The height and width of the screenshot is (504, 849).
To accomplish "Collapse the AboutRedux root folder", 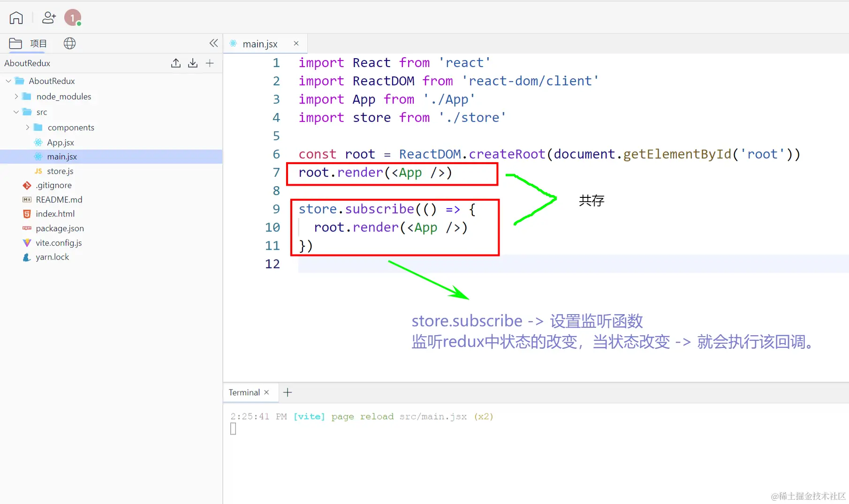I will [x=8, y=81].
